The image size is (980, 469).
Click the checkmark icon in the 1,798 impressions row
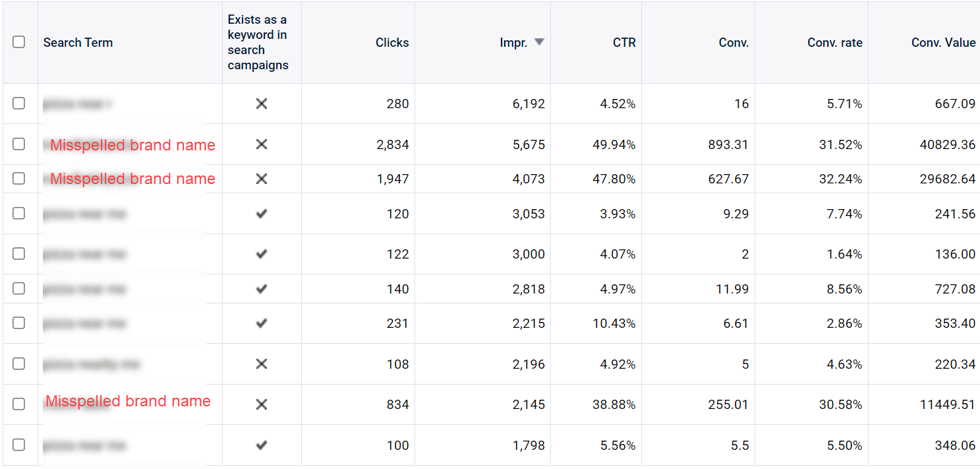tap(262, 445)
